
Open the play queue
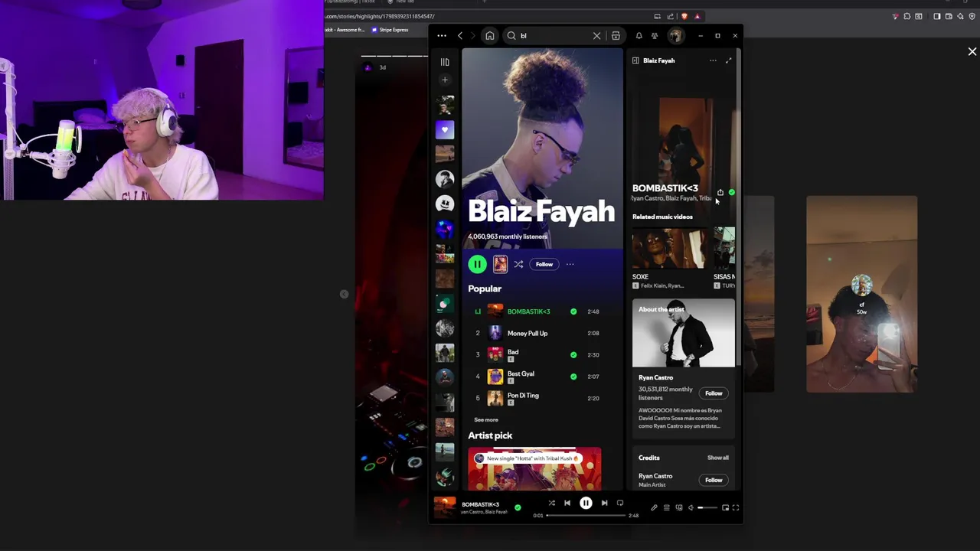[666, 507]
